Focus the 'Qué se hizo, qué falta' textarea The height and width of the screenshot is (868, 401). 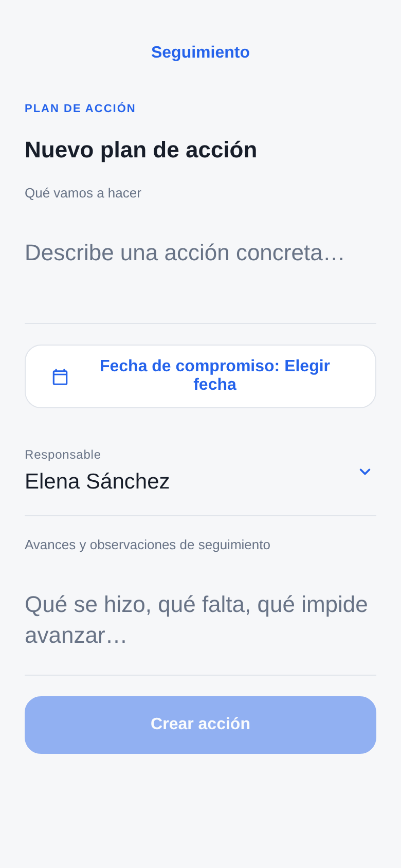click(x=200, y=620)
